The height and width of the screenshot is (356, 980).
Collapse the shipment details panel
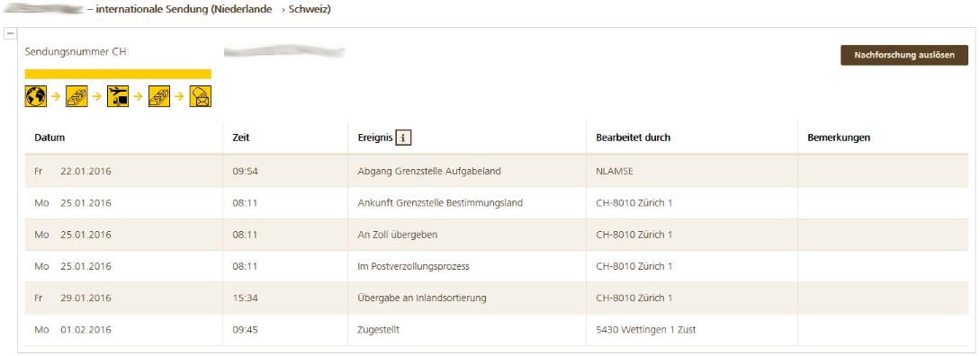click(x=11, y=33)
